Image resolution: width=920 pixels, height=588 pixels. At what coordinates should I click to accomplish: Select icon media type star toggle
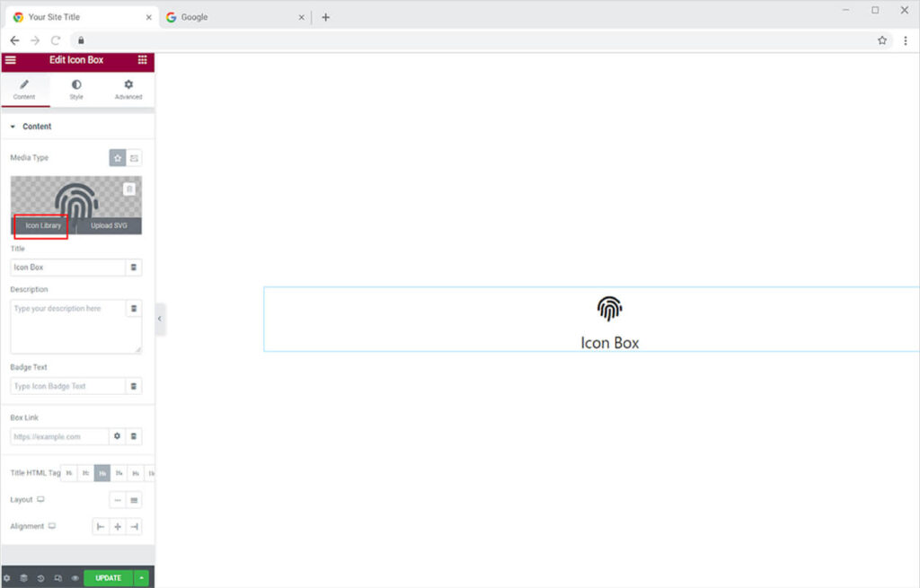click(118, 158)
